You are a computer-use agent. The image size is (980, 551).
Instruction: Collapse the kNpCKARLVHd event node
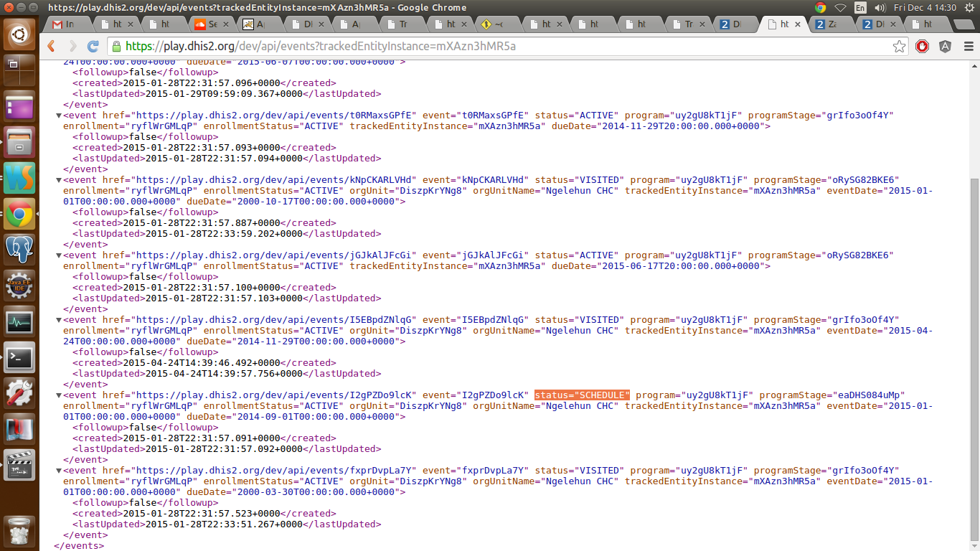point(59,180)
